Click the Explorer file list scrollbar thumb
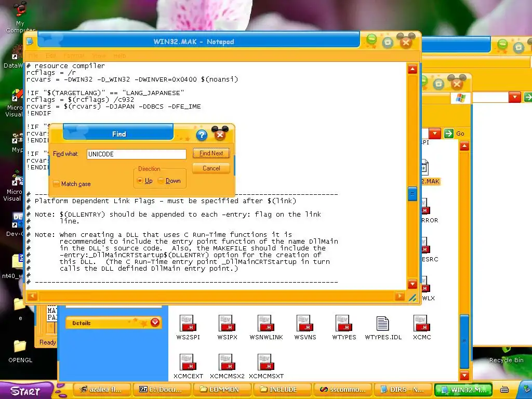 pyautogui.click(x=464, y=341)
